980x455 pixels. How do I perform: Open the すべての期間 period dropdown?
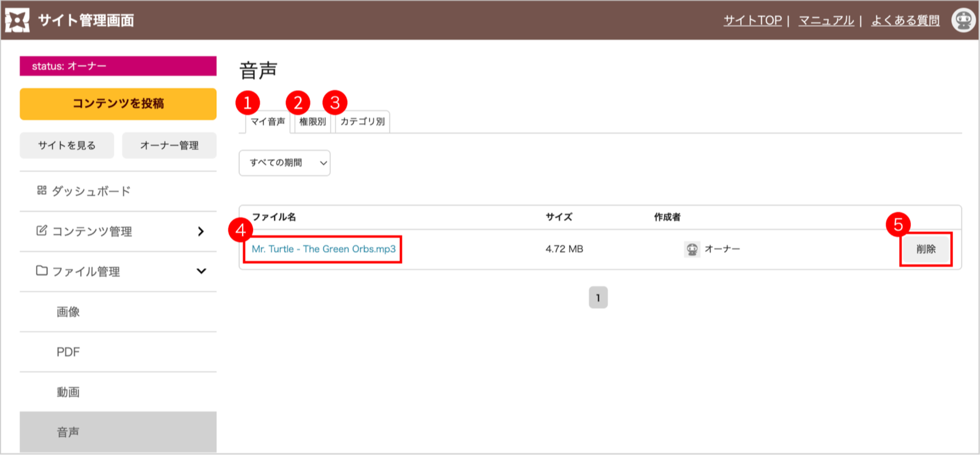coord(284,163)
